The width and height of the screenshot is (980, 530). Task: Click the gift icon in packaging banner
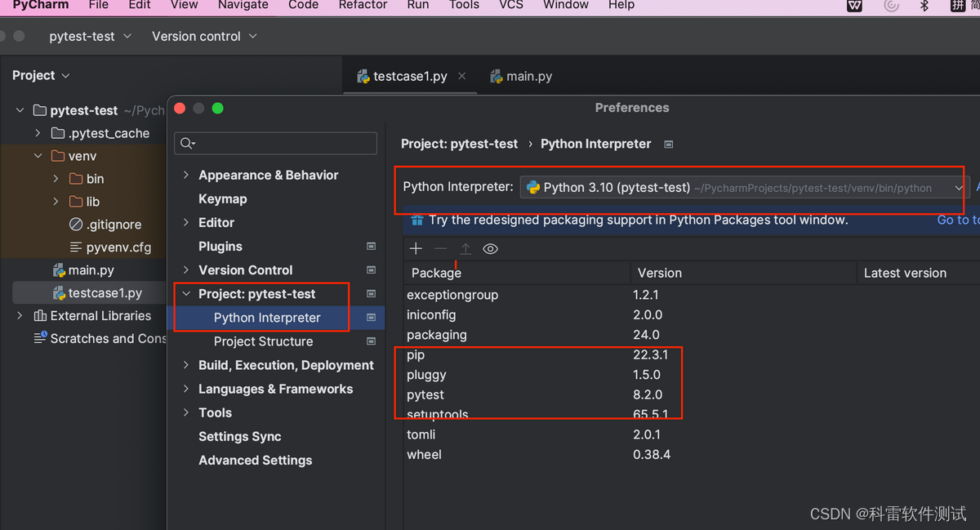click(416, 220)
